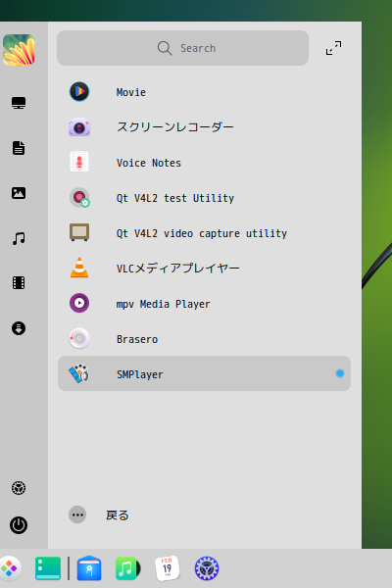
Task: Open Qt V4L2 test Utility entry
Action: [x=204, y=198]
